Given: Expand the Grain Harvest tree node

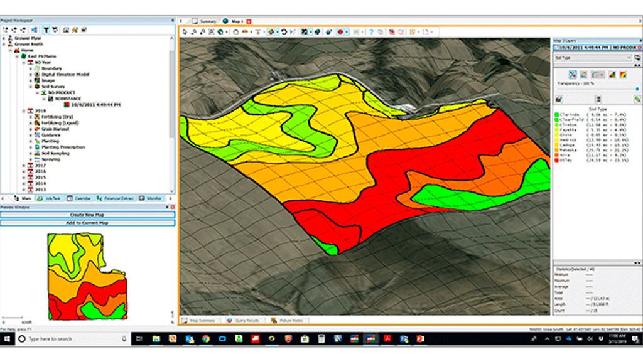Looking at the screenshot, I should click(30, 129).
